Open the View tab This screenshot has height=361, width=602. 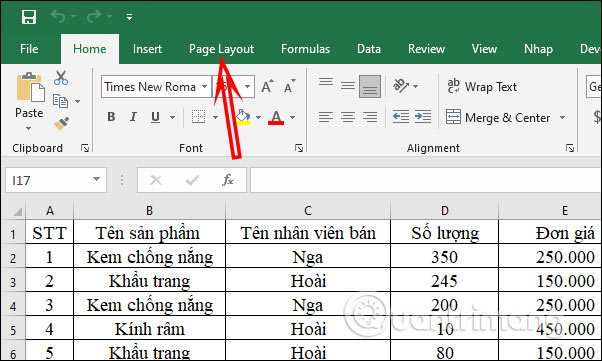coord(484,49)
